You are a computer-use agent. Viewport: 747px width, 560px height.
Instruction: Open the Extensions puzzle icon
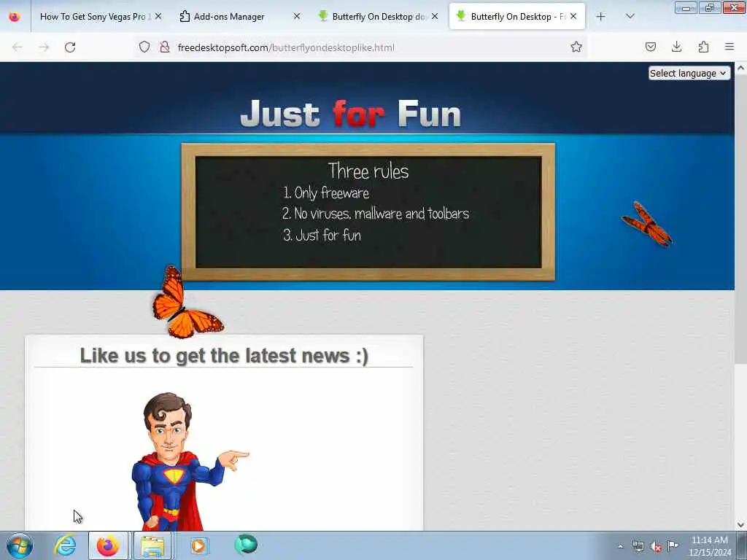703,47
